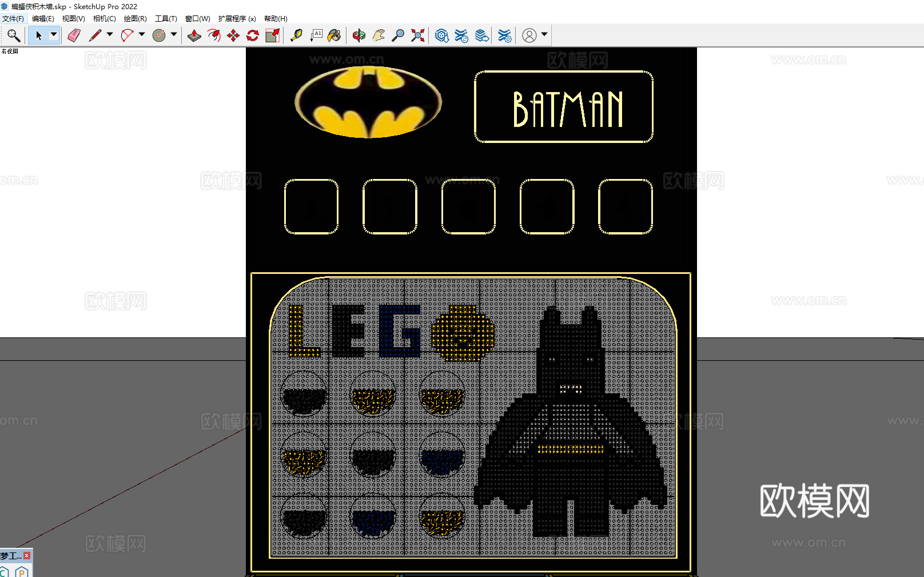Activate the Push/Pull tool

(194, 35)
